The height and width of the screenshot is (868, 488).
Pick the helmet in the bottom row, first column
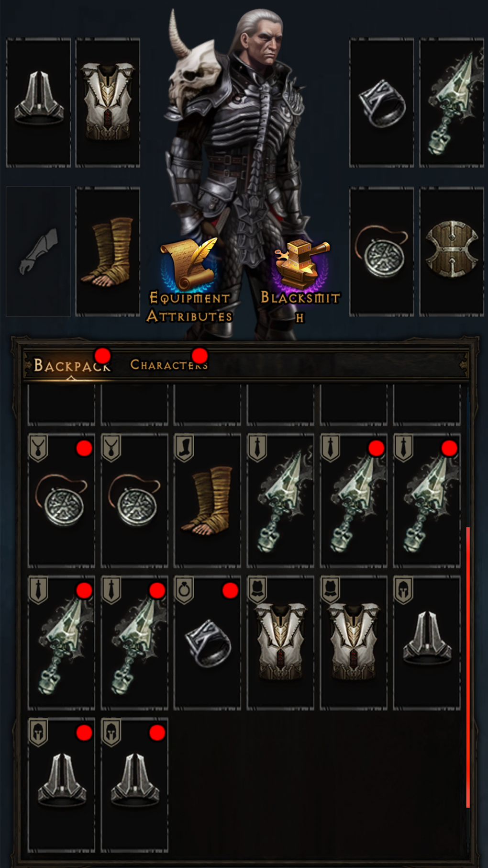click(x=61, y=785)
